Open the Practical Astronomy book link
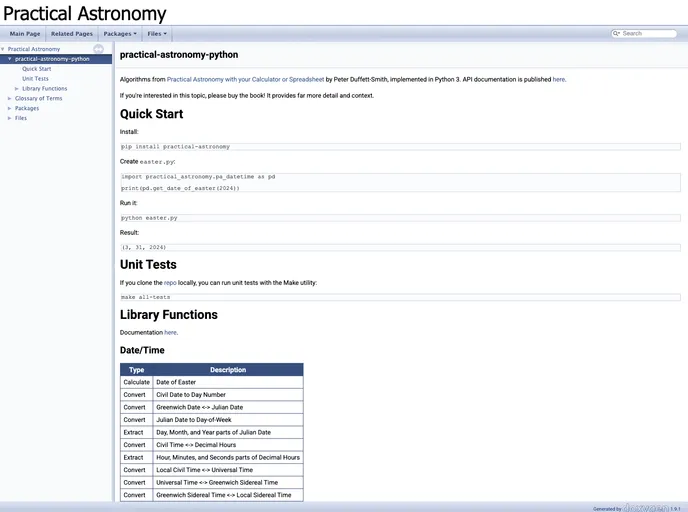This screenshot has height=512, width=688. pyautogui.click(x=245, y=79)
